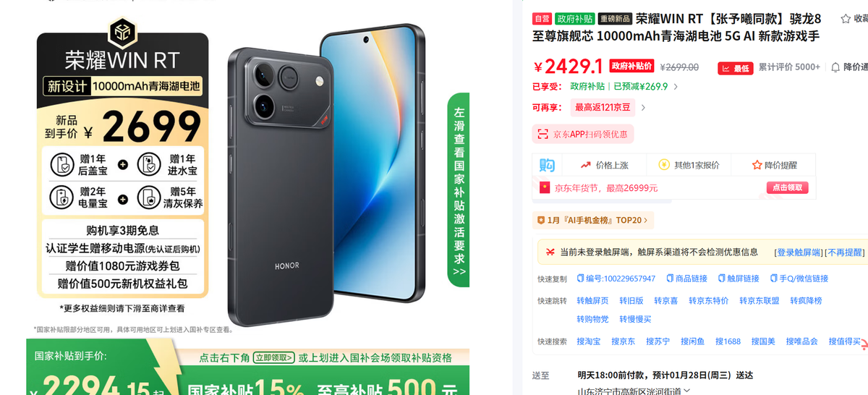Click the 登录触屏端 link

tap(799, 252)
